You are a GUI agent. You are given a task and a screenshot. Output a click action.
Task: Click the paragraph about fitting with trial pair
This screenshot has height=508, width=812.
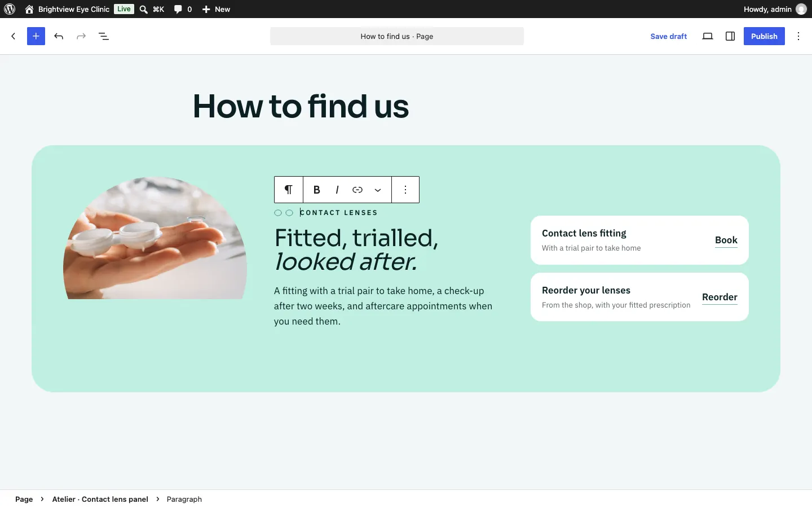pos(383,306)
